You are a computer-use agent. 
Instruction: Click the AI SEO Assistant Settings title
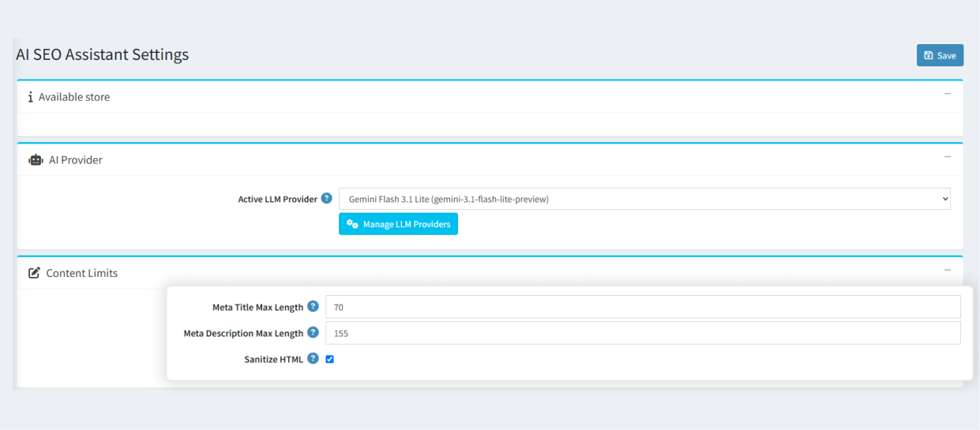103,54
